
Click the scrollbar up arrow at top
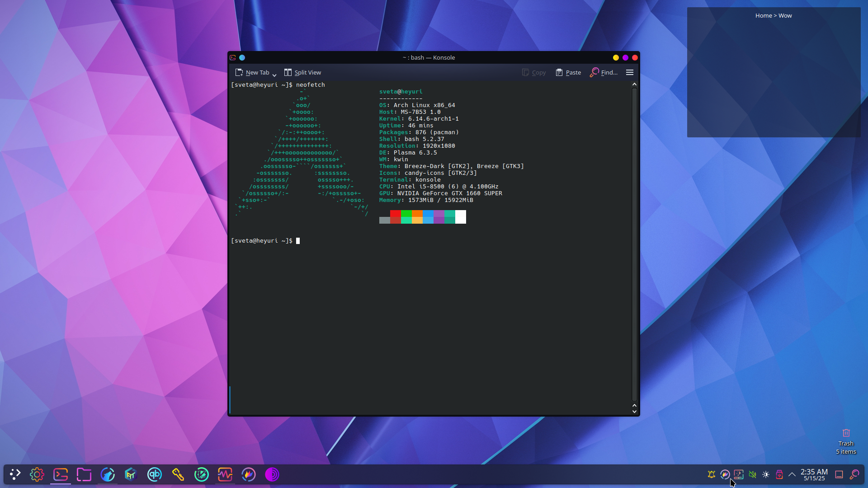[634, 84]
